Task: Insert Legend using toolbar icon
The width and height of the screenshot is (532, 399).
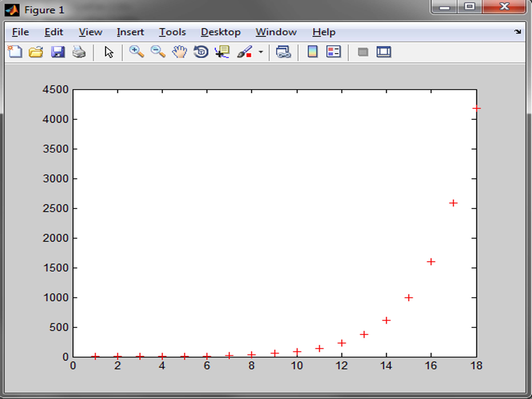Action: click(x=333, y=52)
